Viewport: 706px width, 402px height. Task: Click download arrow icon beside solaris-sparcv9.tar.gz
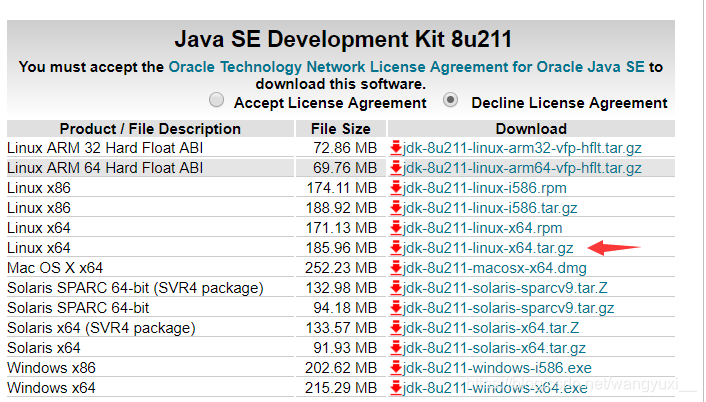click(396, 308)
